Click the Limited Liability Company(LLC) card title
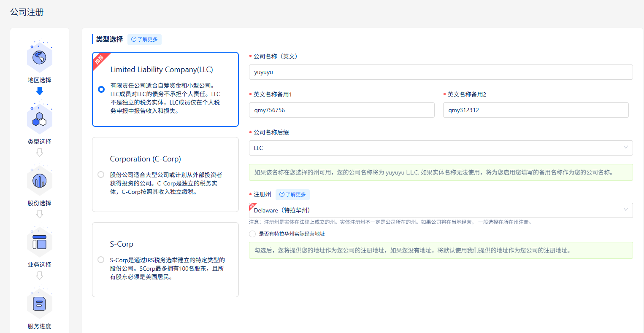 tap(162, 70)
